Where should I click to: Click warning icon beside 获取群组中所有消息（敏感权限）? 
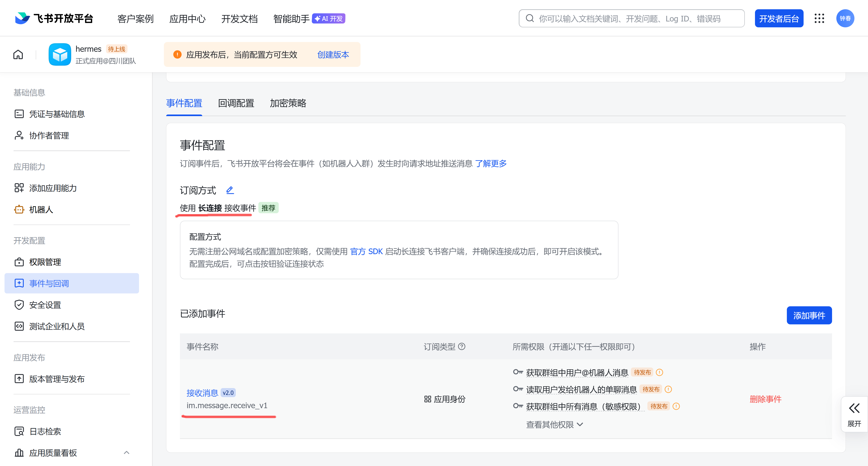click(x=676, y=406)
